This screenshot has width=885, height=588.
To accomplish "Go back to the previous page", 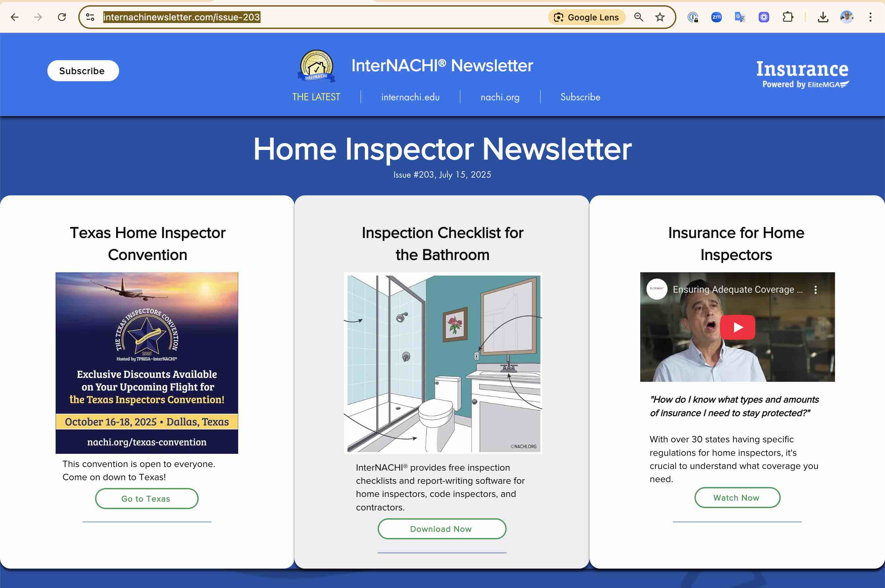I will point(14,17).
